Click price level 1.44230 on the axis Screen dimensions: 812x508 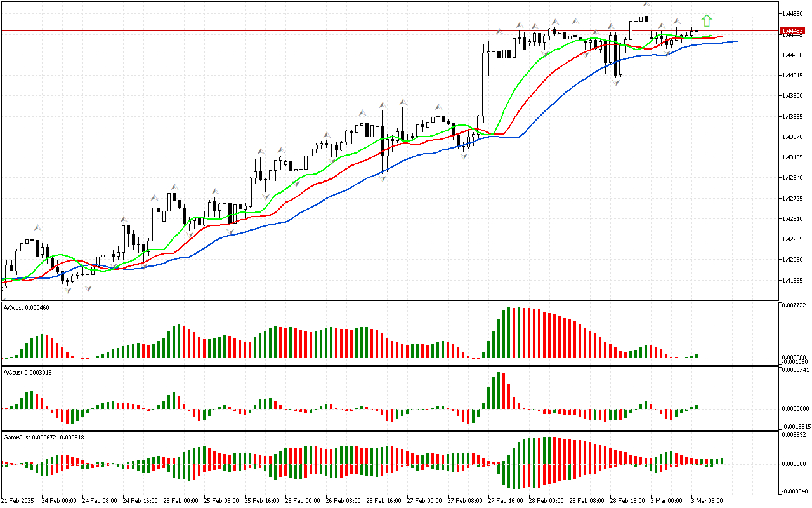pyautogui.click(x=794, y=55)
